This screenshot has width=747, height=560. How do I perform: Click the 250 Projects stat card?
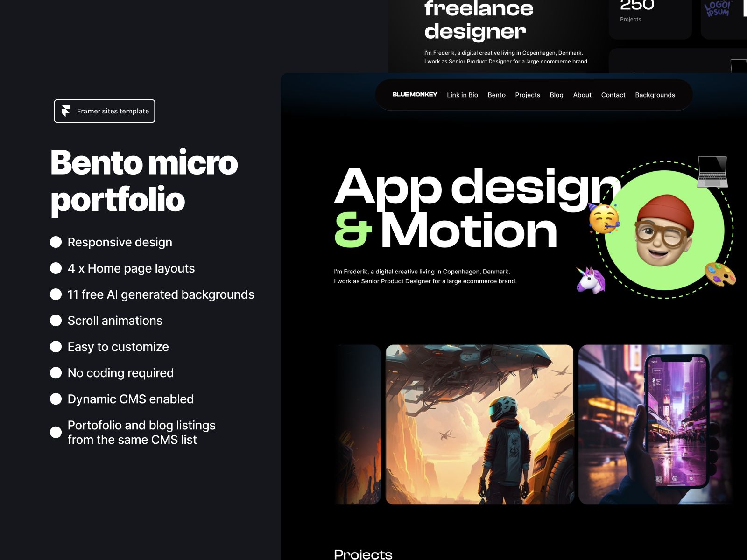click(650, 16)
